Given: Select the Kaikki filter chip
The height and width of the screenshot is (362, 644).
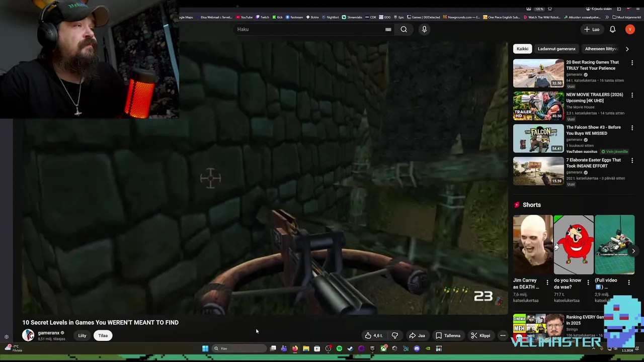Looking at the screenshot, I should pos(522,49).
